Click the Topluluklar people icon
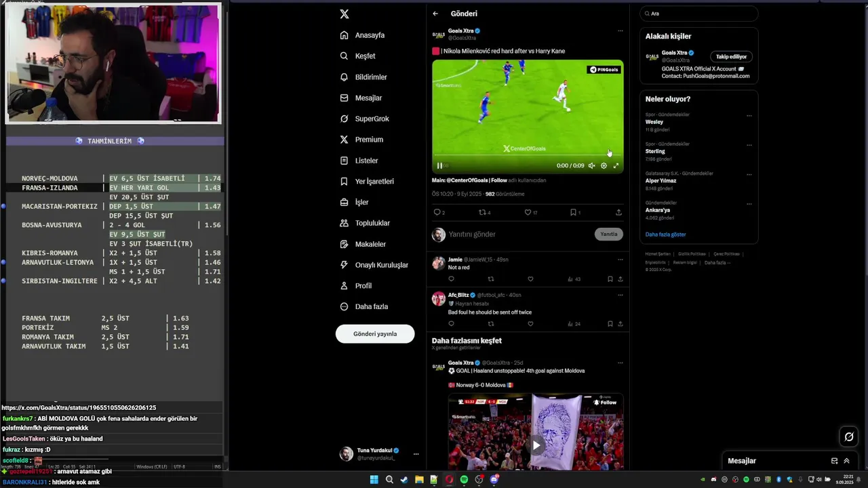 pyautogui.click(x=344, y=223)
